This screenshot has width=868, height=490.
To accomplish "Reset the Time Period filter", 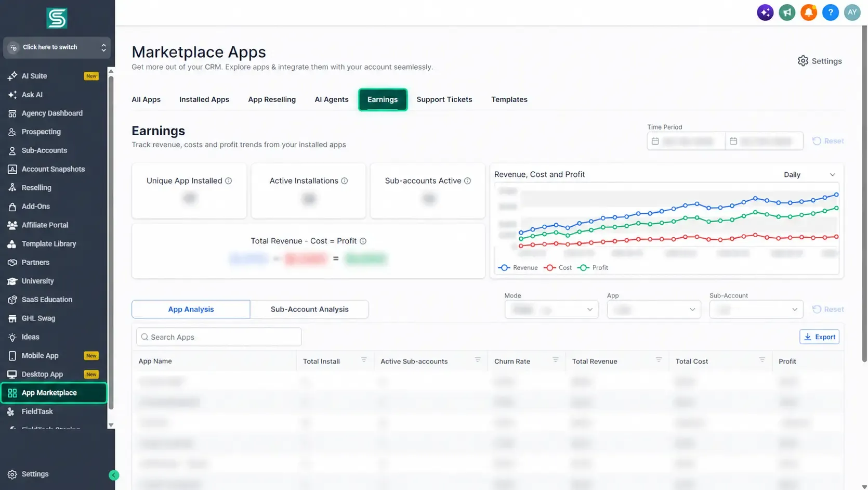I will tap(828, 141).
